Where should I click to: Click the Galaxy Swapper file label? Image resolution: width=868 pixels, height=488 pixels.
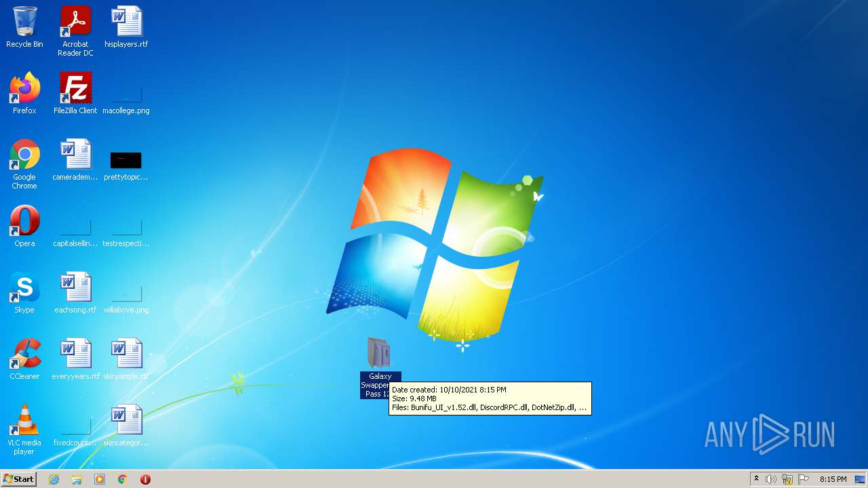pyautogui.click(x=380, y=385)
